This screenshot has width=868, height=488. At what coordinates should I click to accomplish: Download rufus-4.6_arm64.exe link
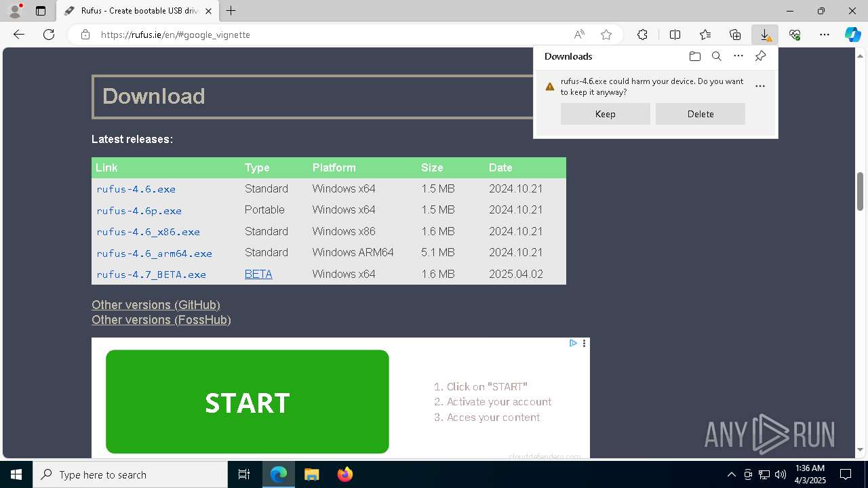point(155,253)
